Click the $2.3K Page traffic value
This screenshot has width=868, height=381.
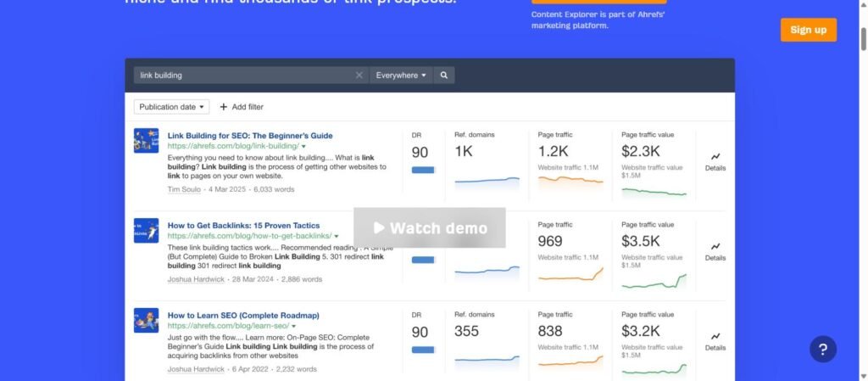(x=641, y=151)
